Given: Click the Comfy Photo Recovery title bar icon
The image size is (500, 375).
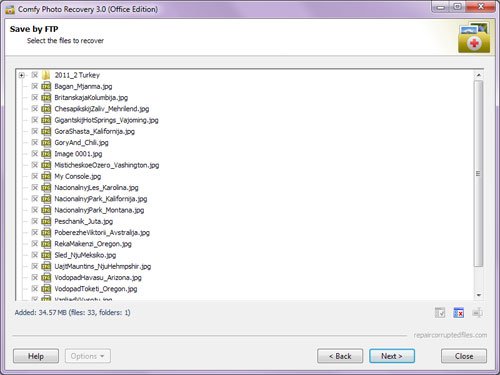Looking at the screenshot, I should tap(10, 9).
